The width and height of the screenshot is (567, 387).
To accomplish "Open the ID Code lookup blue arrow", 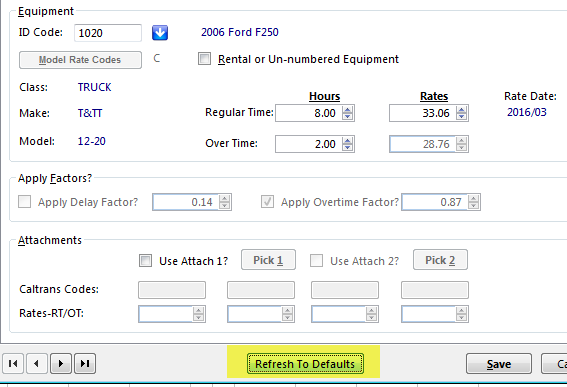I will (x=160, y=33).
